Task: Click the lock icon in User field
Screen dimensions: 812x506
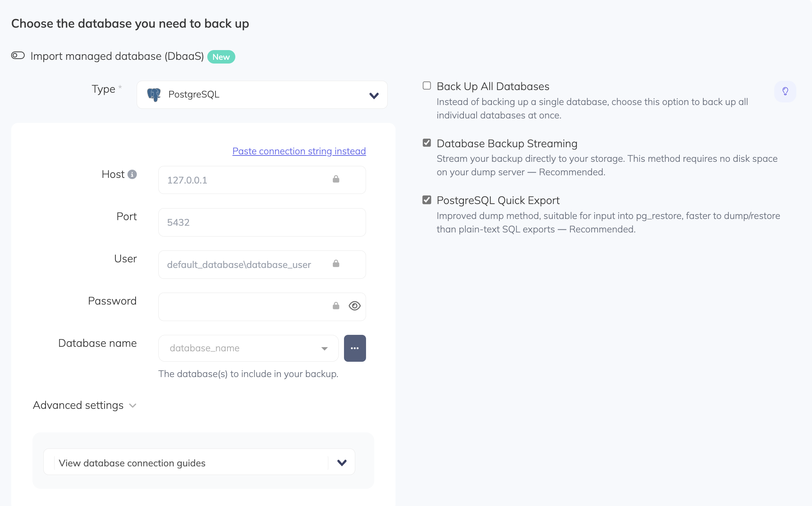Action: pos(336,264)
